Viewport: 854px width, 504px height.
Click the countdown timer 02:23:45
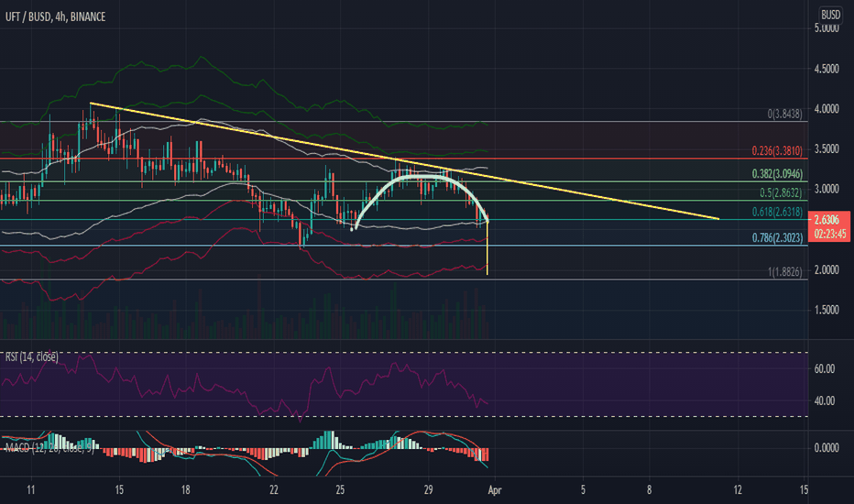point(830,234)
